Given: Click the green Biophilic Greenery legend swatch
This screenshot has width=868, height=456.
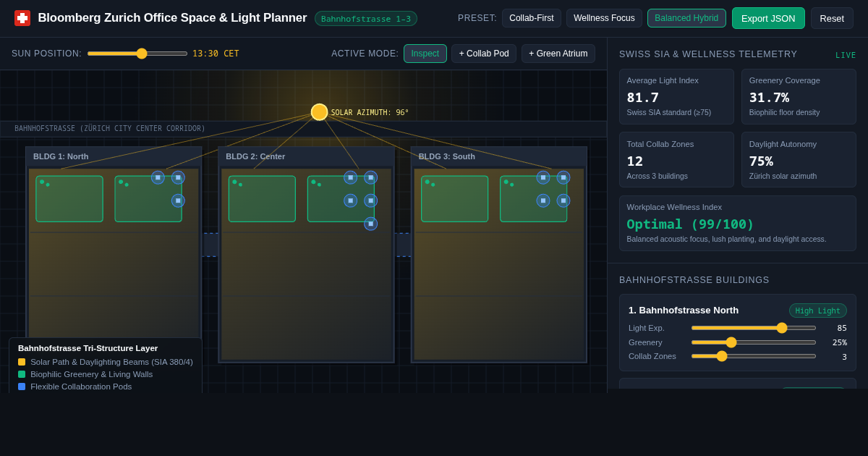Looking at the screenshot, I should pos(22,374).
